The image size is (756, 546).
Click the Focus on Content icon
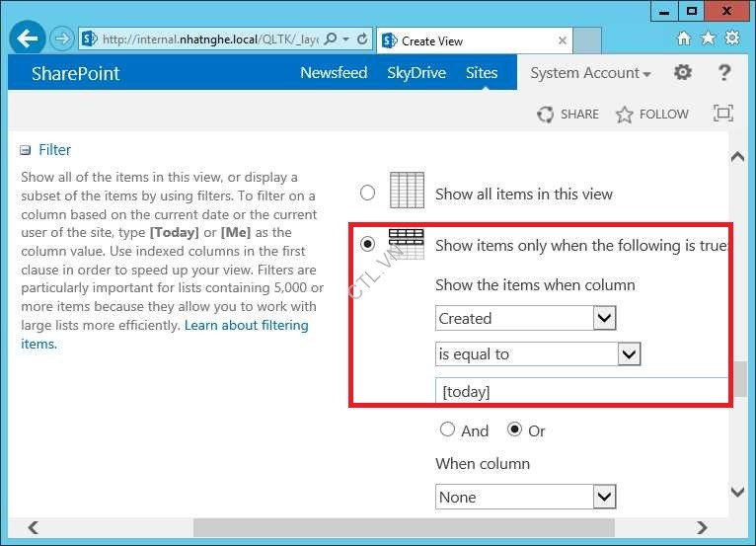tap(722, 114)
